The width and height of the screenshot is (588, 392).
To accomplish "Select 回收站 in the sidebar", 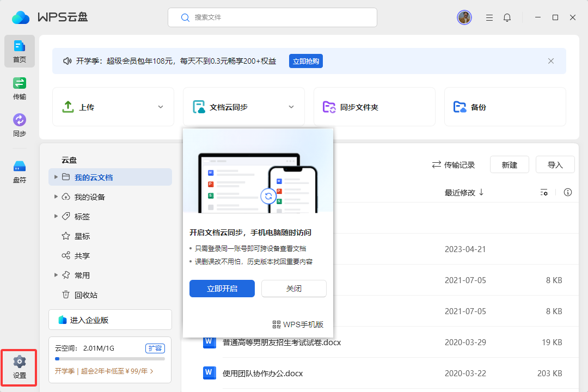I will tap(85, 295).
